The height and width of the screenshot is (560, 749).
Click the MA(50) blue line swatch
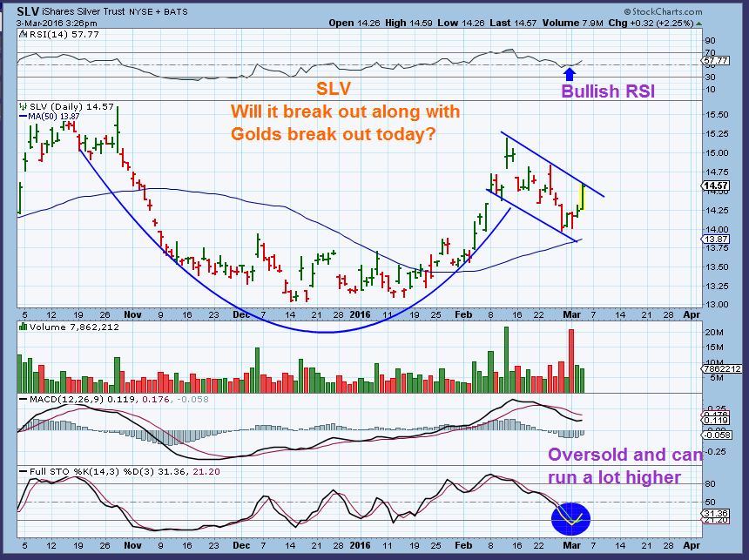coord(23,116)
